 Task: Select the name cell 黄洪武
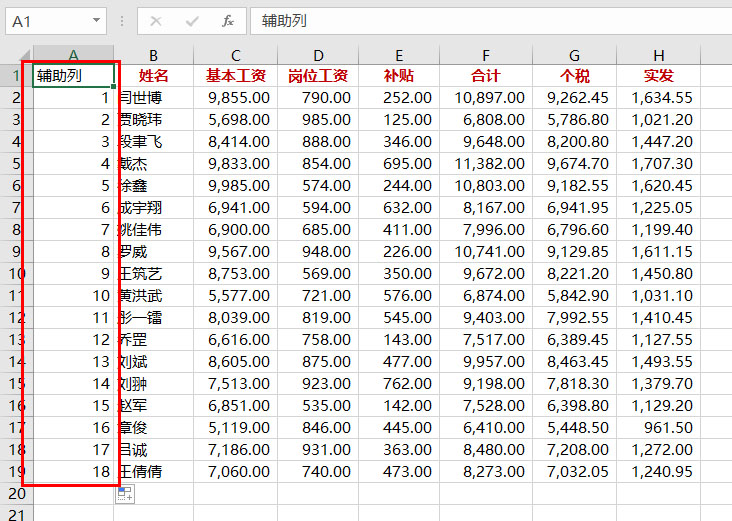pyautogui.click(x=154, y=296)
